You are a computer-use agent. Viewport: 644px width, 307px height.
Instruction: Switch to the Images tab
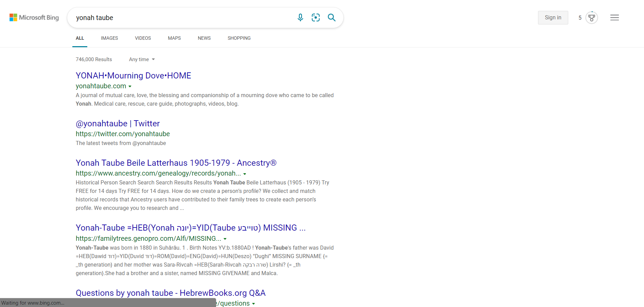(x=109, y=38)
